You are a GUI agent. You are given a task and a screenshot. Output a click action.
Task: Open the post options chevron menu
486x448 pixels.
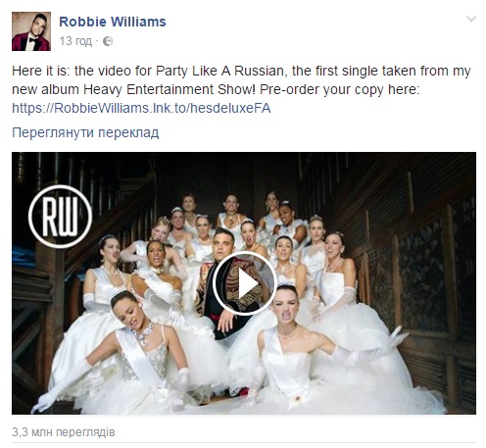click(471, 19)
